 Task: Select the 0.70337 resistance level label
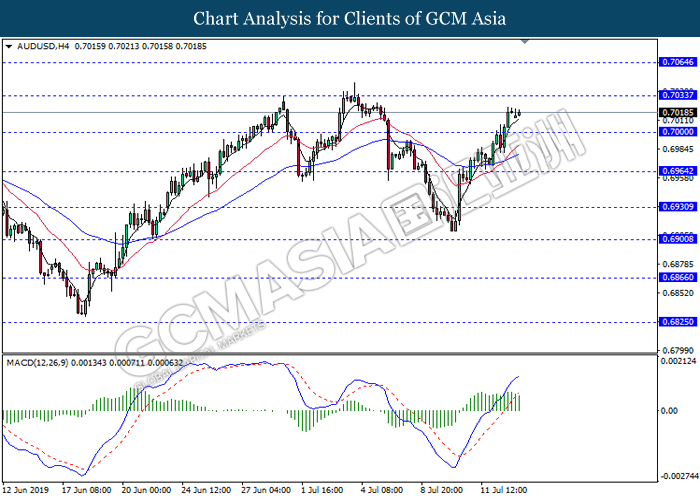(678, 95)
